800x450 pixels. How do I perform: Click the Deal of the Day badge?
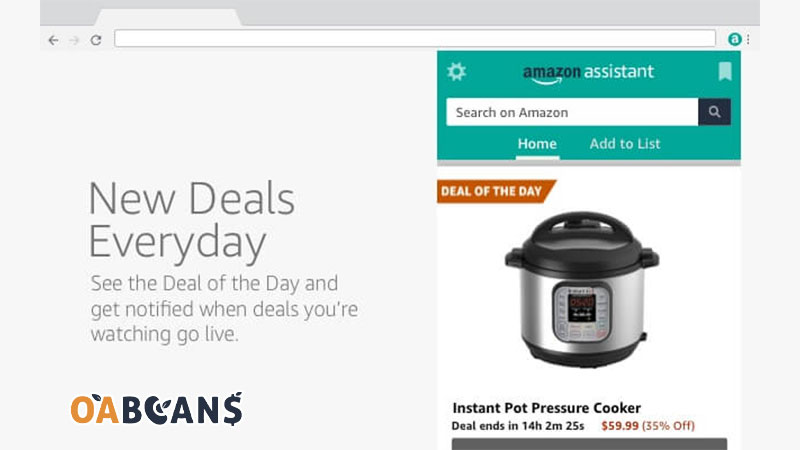tap(495, 191)
